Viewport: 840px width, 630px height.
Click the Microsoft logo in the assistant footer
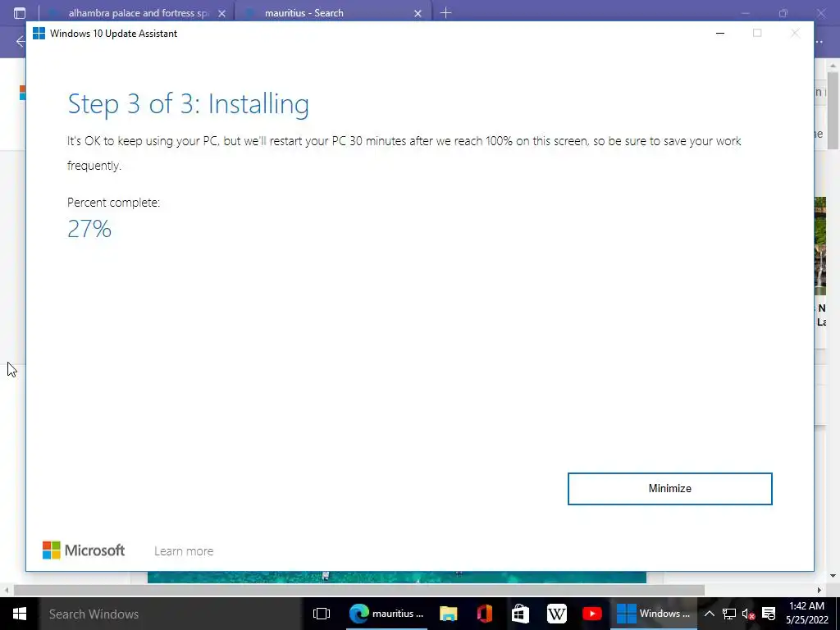[x=84, y=550]
